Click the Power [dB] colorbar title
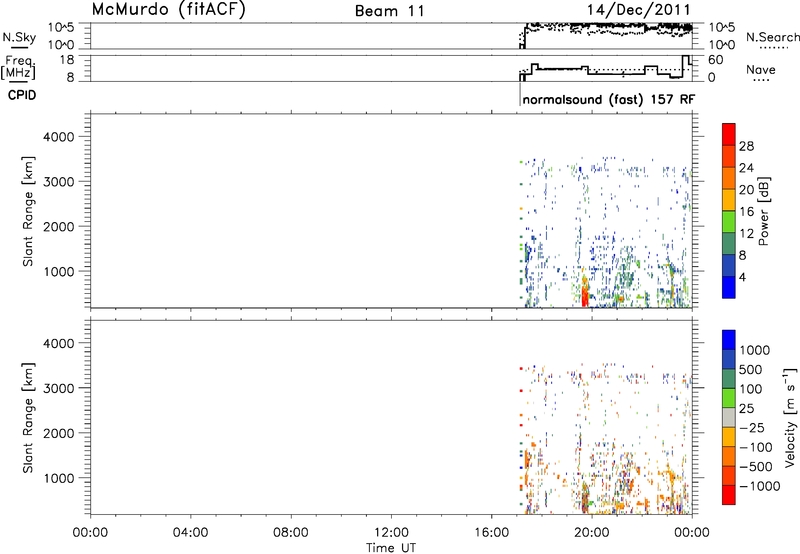Image resolution: width=800 pixels, height=554 pixels. pyautogui.click(x=763, y=211)
